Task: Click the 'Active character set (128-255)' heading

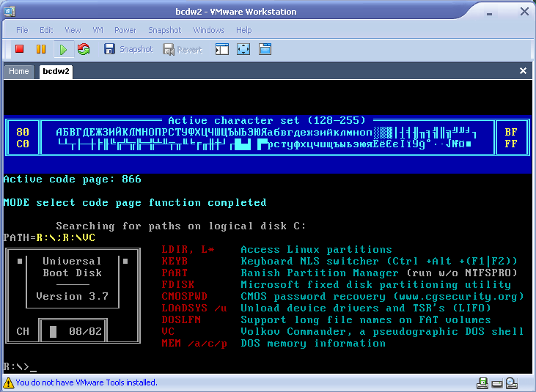Action: coord(267,121)
